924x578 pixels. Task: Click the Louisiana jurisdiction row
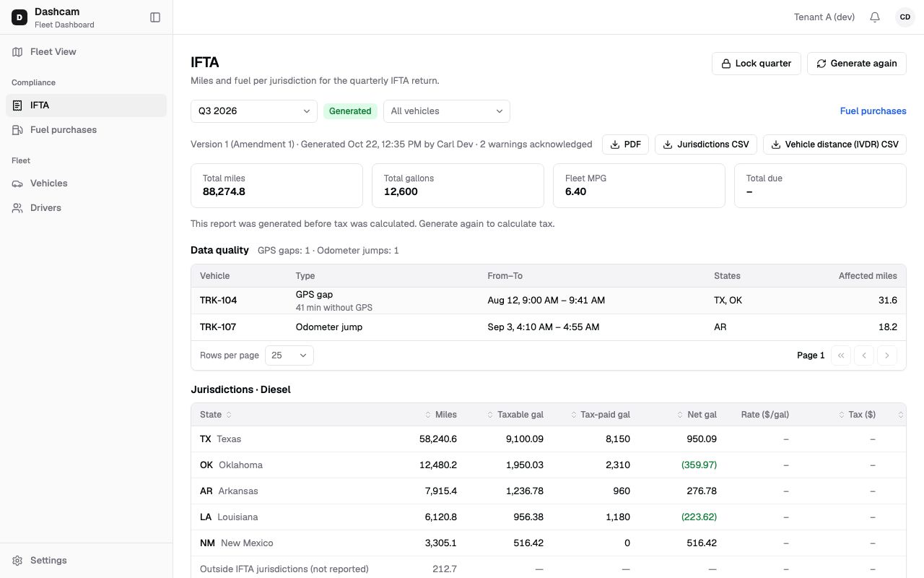pyautogui.click(x=548, y=517)
